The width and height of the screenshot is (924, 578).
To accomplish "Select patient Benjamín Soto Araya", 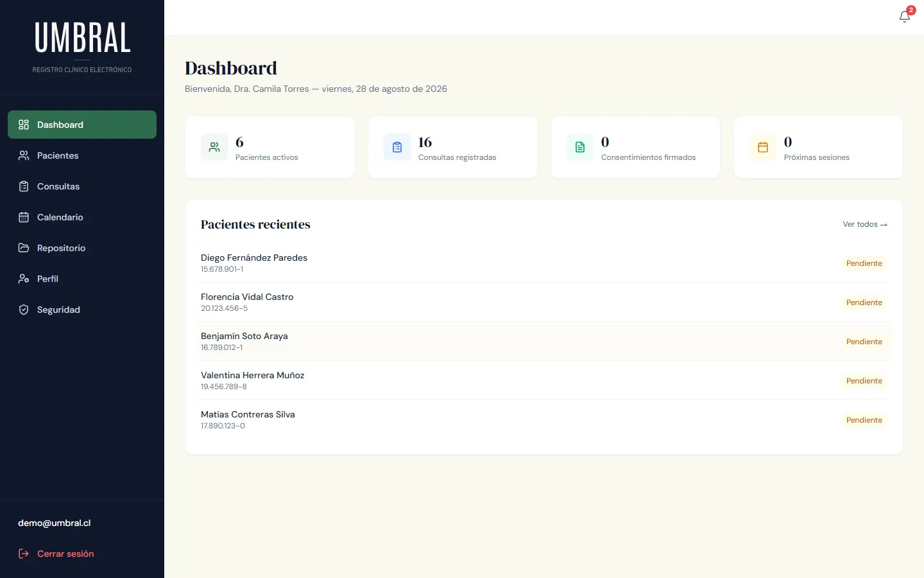I will pos(544,342).
